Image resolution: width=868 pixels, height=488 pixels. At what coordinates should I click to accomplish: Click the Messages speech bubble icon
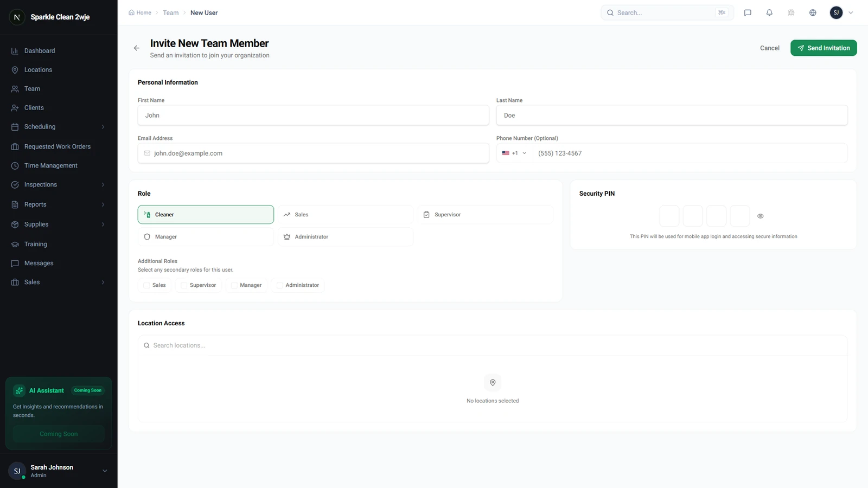coord(15,264)
